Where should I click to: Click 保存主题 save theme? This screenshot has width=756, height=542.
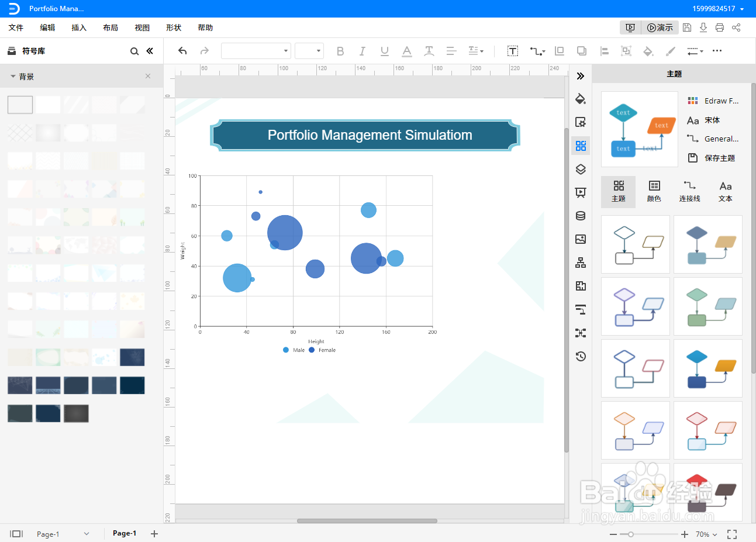point(711,158)
